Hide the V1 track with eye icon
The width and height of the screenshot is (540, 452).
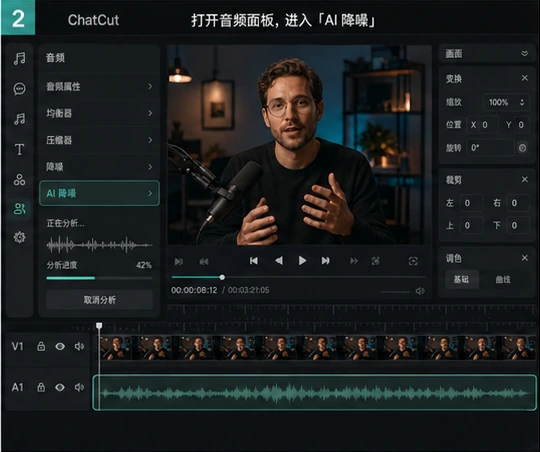tap(60, 346)
